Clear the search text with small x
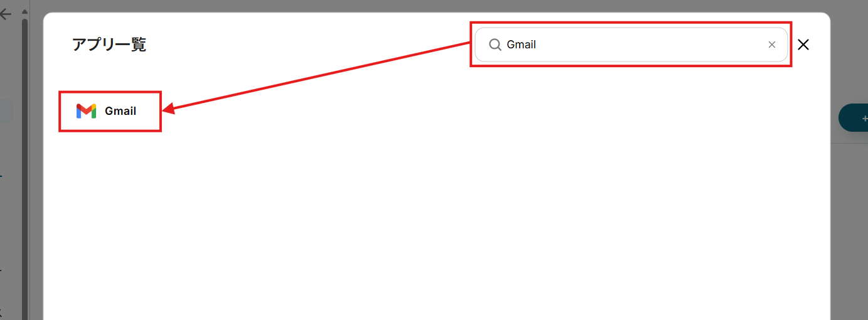The height and width of the screenshot is (320, 868). tap(772, 45)
